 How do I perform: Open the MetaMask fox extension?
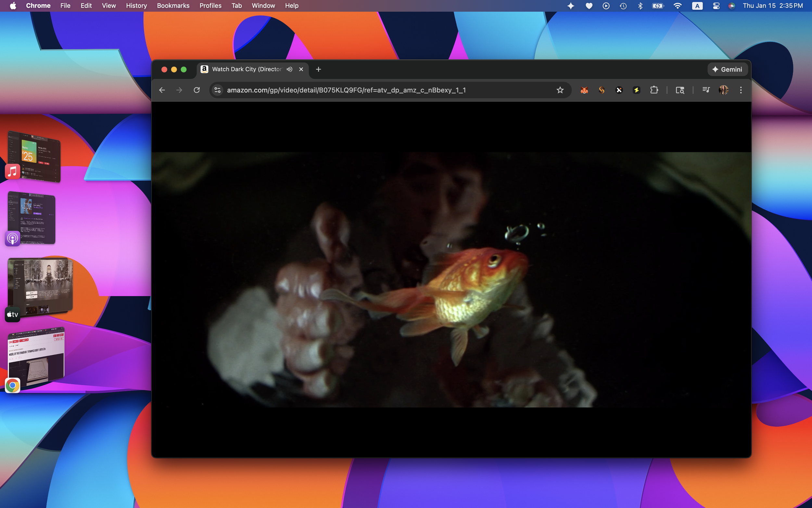584,90
